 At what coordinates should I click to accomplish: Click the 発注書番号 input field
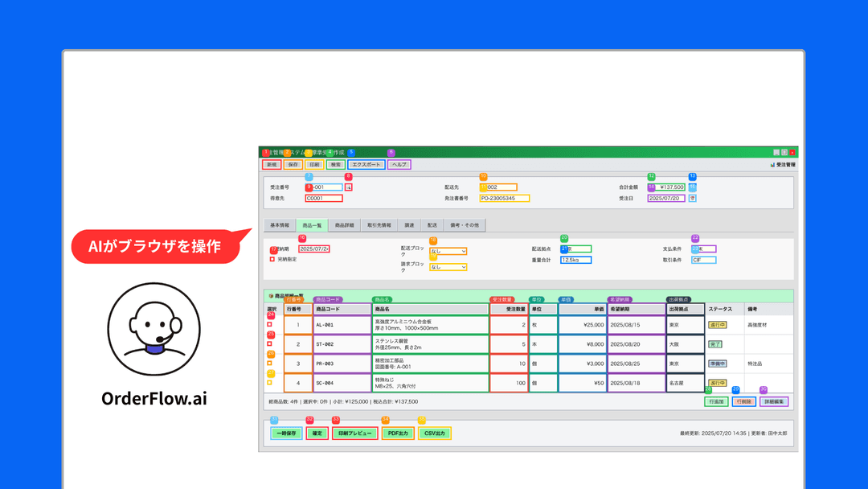504,199
